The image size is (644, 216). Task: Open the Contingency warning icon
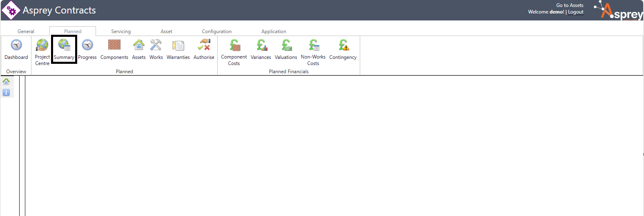(x=343, y=45)
